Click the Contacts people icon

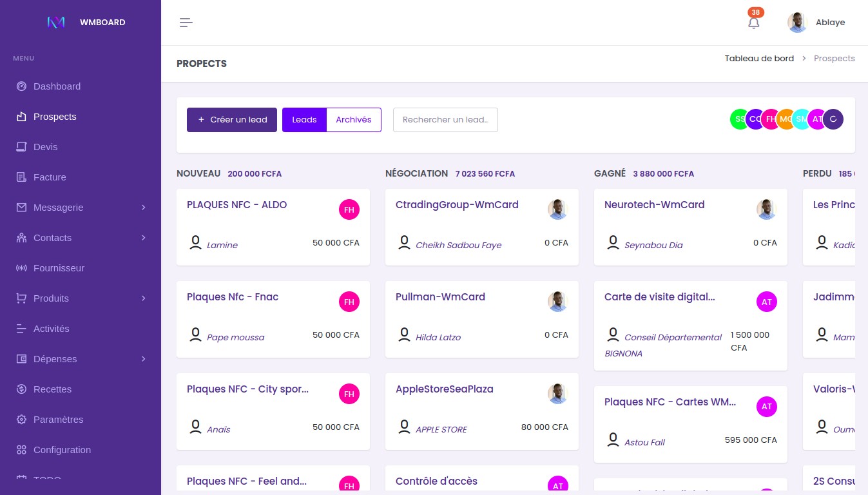coord(21,238)
